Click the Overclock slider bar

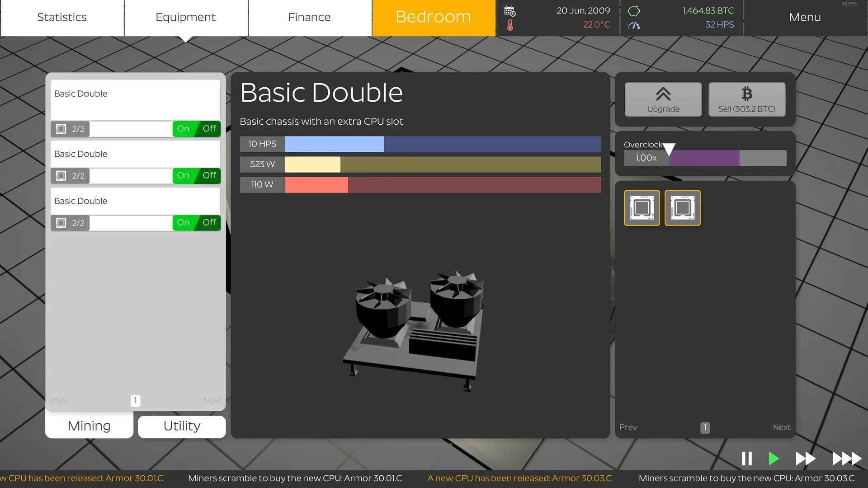[727, 158]
